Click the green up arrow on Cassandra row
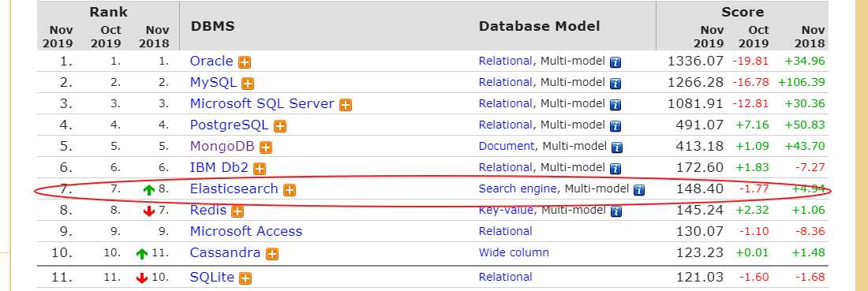868x291 pixels. click(x=142, y=254)
